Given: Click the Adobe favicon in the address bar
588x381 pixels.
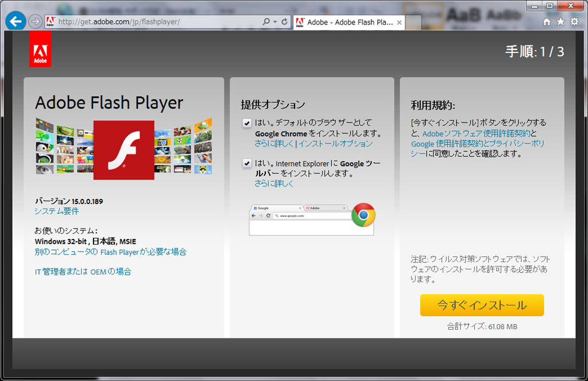Looking at the screenshot, I should click(x=51, y=22).
